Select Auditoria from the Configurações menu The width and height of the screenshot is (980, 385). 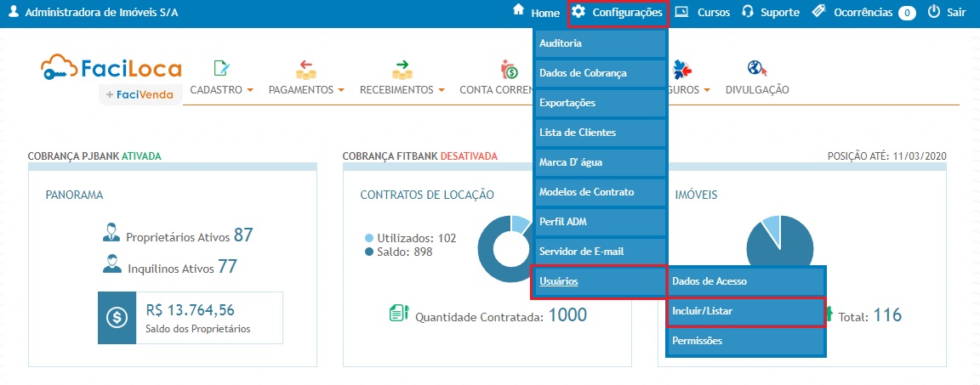point(599,42)
